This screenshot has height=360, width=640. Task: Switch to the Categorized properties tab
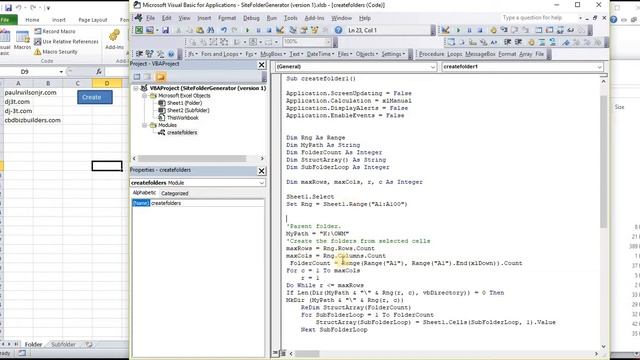pyautogui.click(x=175, y=193)
